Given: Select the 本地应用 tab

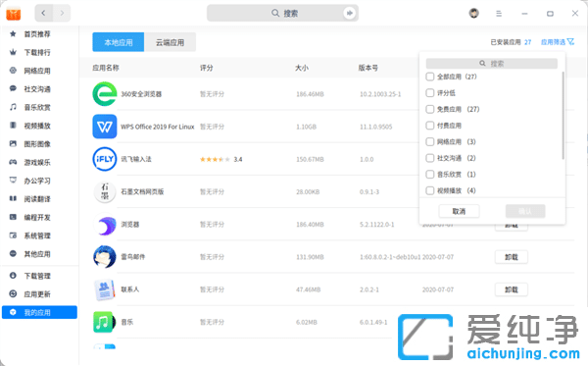Looking at the screenshot, I should tap(119, 42).
